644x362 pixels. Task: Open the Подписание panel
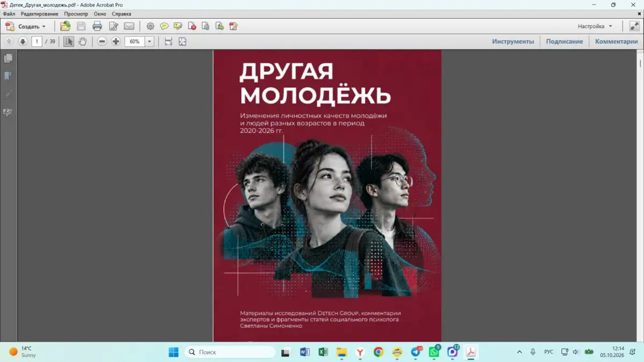click(565, 41)
